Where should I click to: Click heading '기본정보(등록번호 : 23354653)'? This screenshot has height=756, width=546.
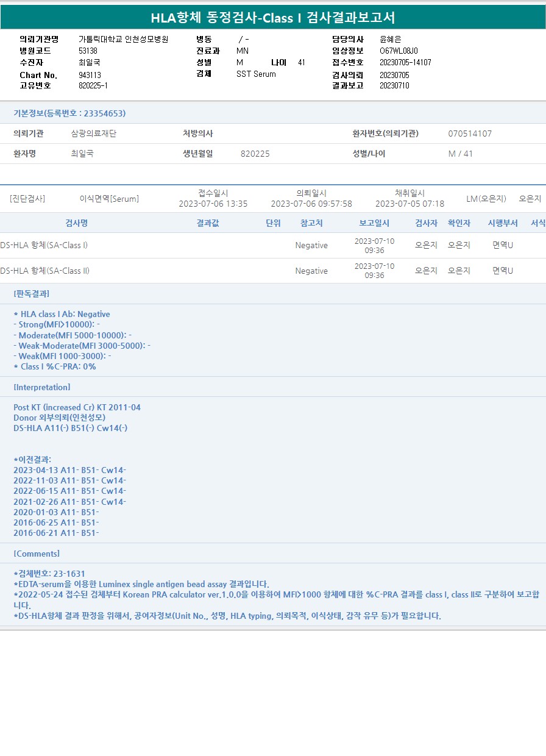tap(69, 113)
